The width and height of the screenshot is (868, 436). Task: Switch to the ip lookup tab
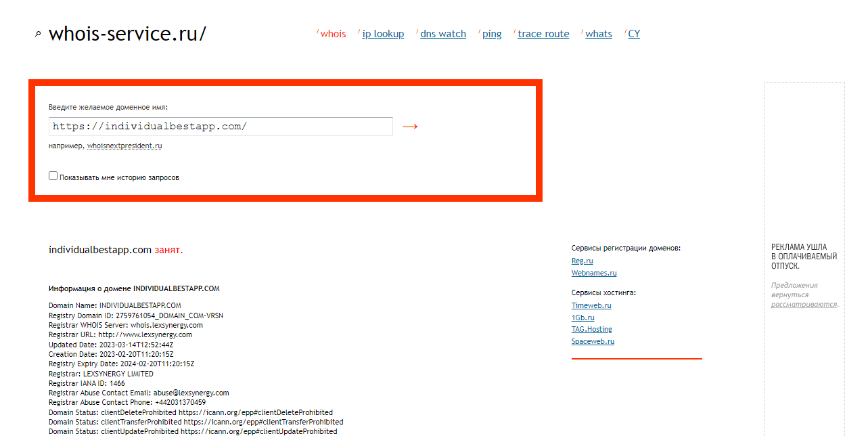(383, 34)
